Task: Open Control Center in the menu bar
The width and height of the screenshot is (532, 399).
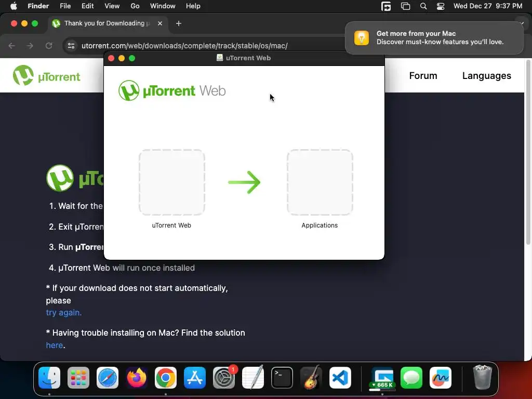Action: point(441,6)
